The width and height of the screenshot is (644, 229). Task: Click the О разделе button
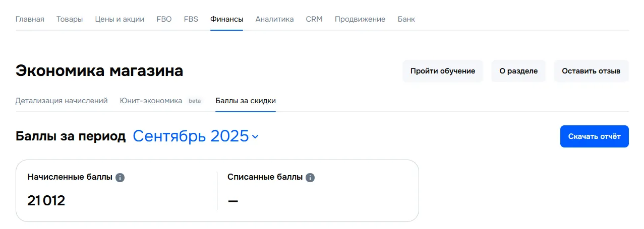[x=518, y=71]
